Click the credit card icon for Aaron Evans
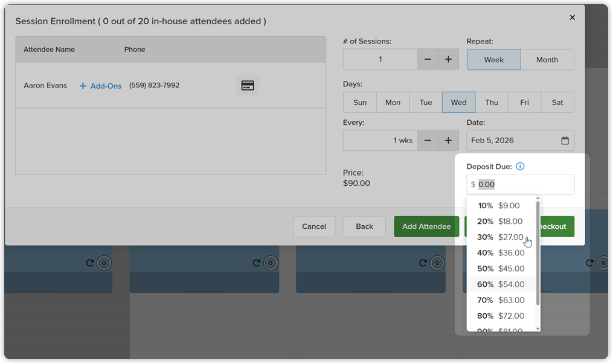Screen dimensions: 613x364 248,86
